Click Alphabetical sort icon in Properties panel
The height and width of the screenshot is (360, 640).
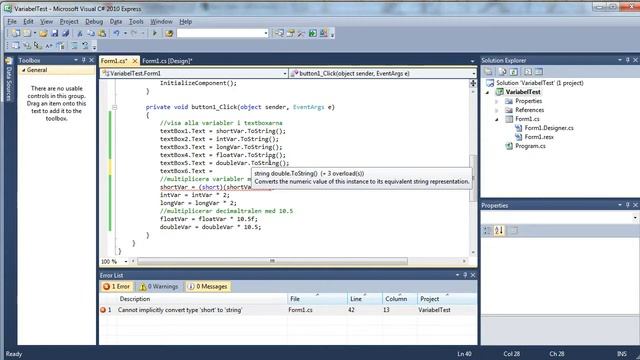click(x=499, y=231)
